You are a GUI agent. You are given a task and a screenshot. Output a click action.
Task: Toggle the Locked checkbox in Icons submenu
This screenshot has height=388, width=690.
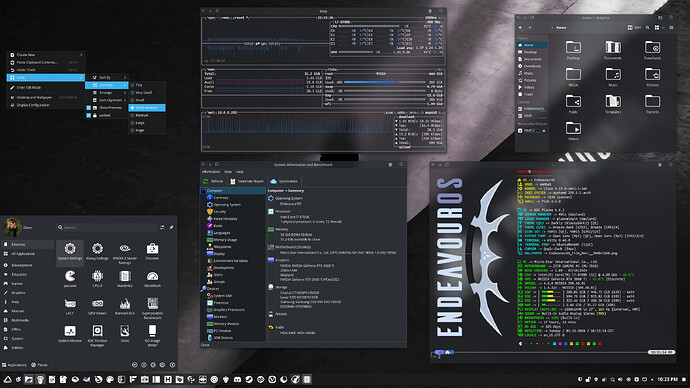coord(88,115)
